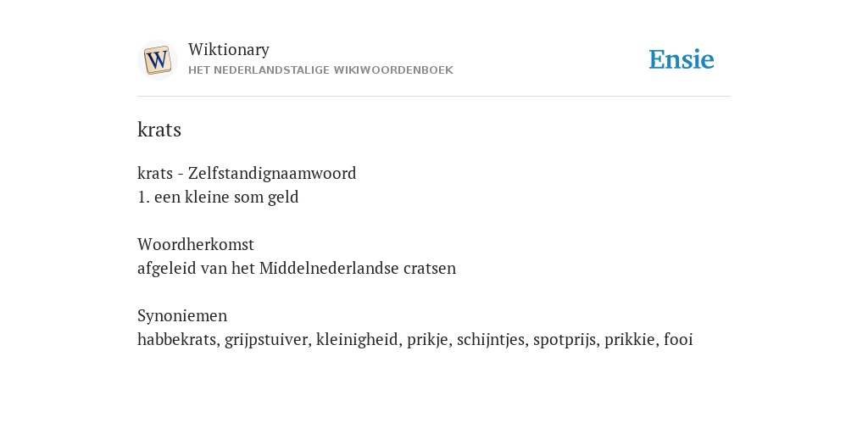Click the horizontal divider under the header
This screenshot has width=868, height=434.
point(434,97)
